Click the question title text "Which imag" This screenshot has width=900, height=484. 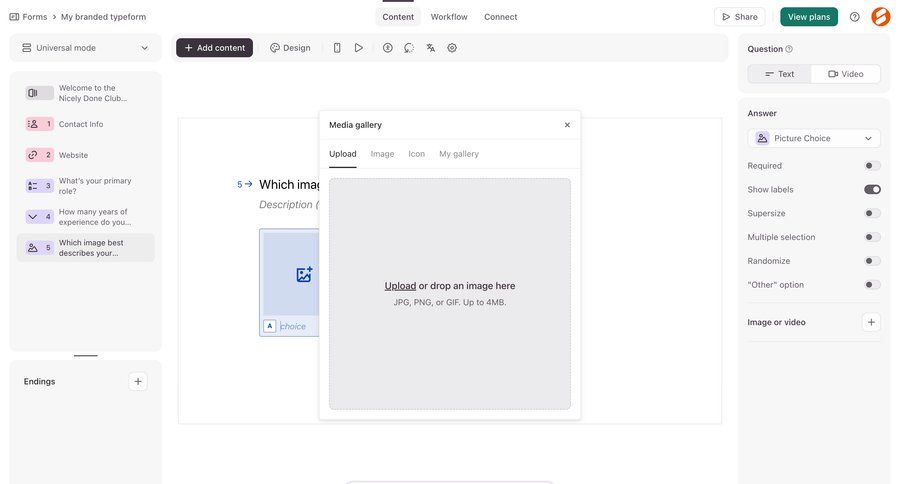pyautogui.click(x=289, y=184)
